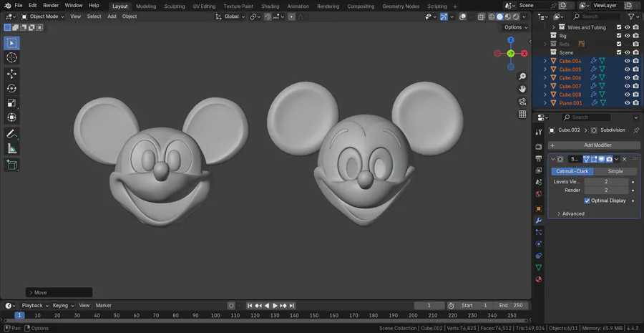The image size is (644, 333).
Task: Expand Cube.007 tree row
Action: (545, 86)
